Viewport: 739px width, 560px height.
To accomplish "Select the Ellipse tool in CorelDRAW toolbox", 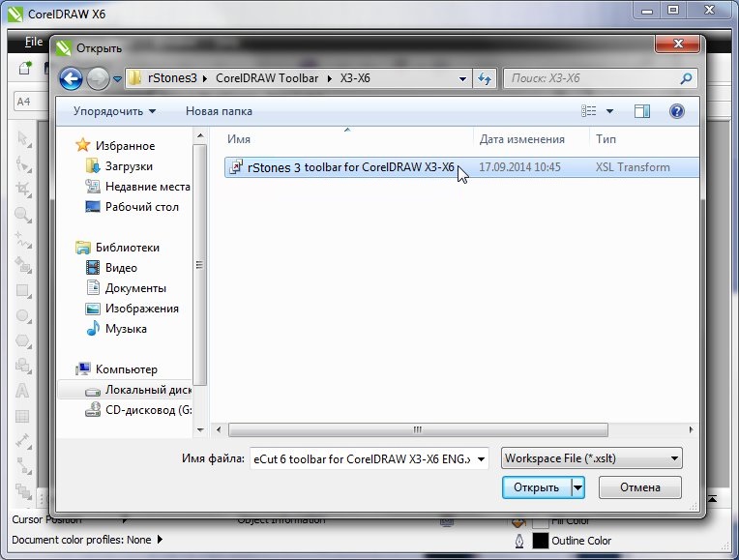I will pyautogui.click(x=22, y=315).
